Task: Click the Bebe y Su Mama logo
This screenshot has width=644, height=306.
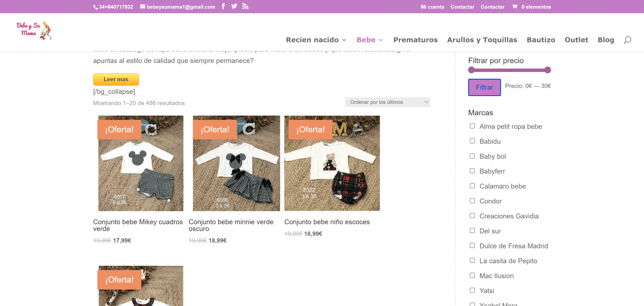Action: tap(34, 31)
